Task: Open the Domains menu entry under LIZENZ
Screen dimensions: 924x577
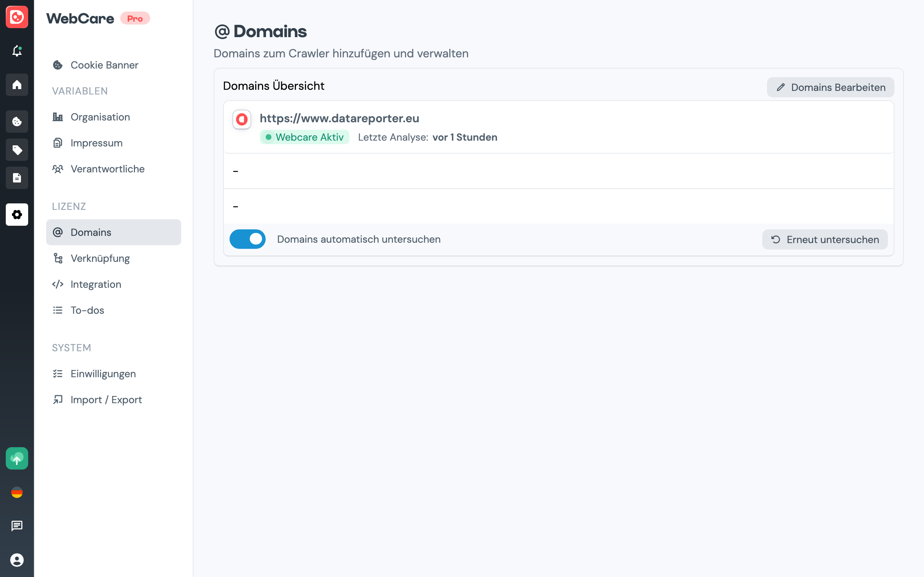Action: (90, 232)
